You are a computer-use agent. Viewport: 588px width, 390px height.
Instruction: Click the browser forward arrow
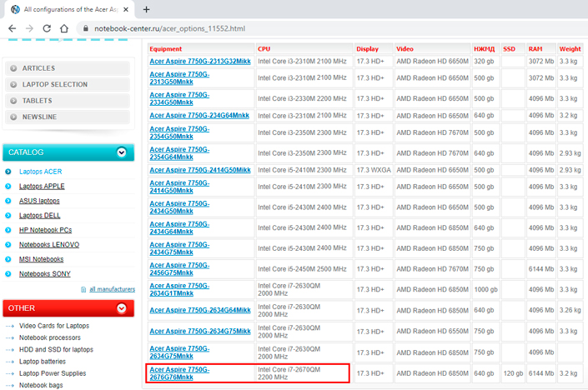tap(29, 28)
